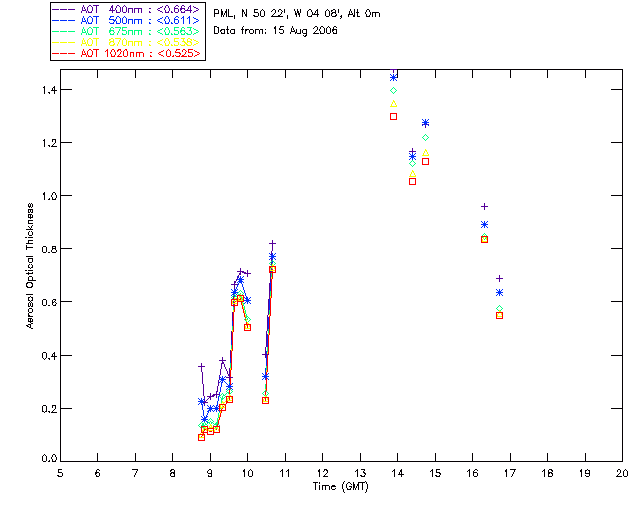Click the 'Aerosol Optical Thickness' y-axis title
This screenshot has width=640, height=512.
click(x=30, y=266)
